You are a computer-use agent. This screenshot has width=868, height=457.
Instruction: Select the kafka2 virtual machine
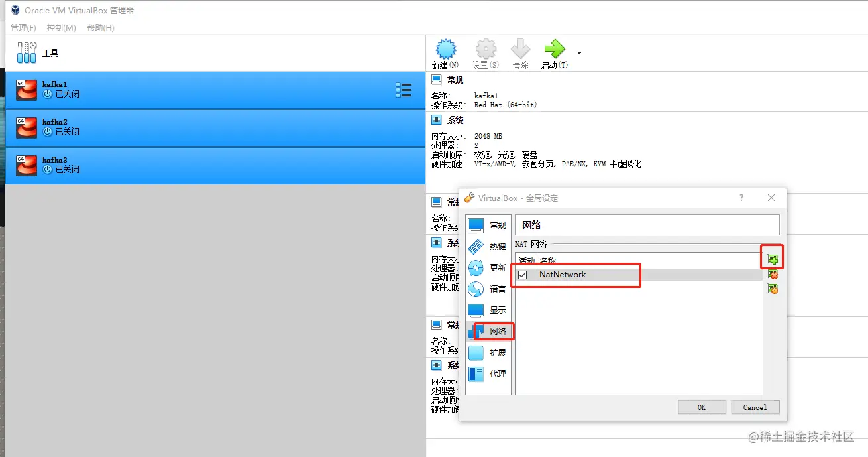[215, 128]
